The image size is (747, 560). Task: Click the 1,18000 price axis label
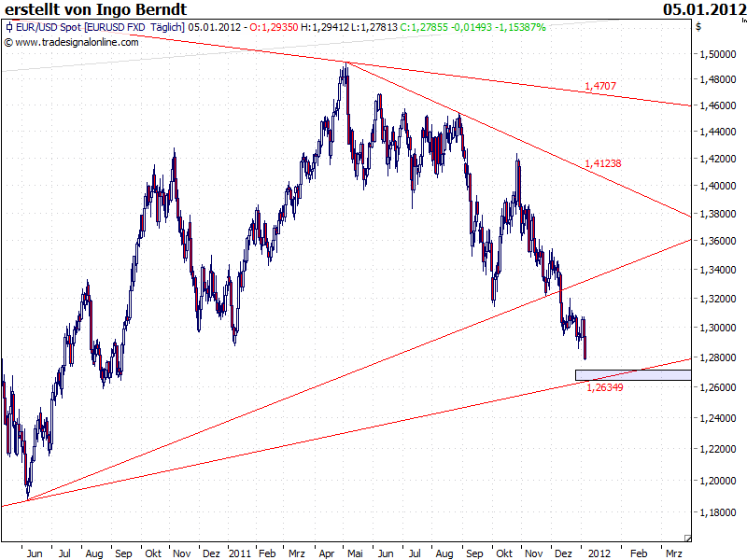tap(717, 512)
